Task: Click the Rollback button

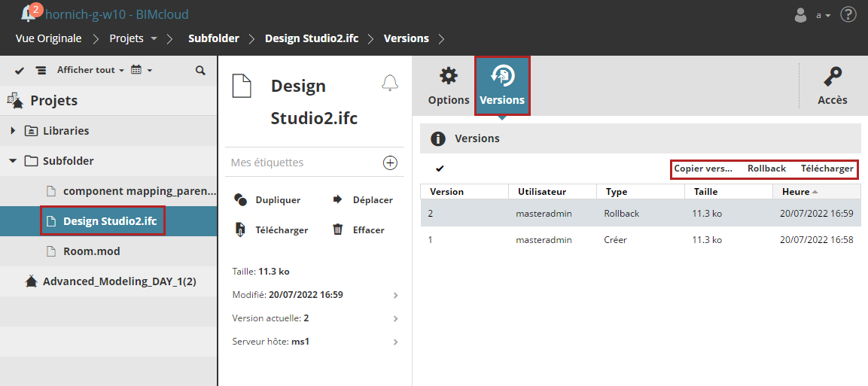Action: [x=766, y=169]
